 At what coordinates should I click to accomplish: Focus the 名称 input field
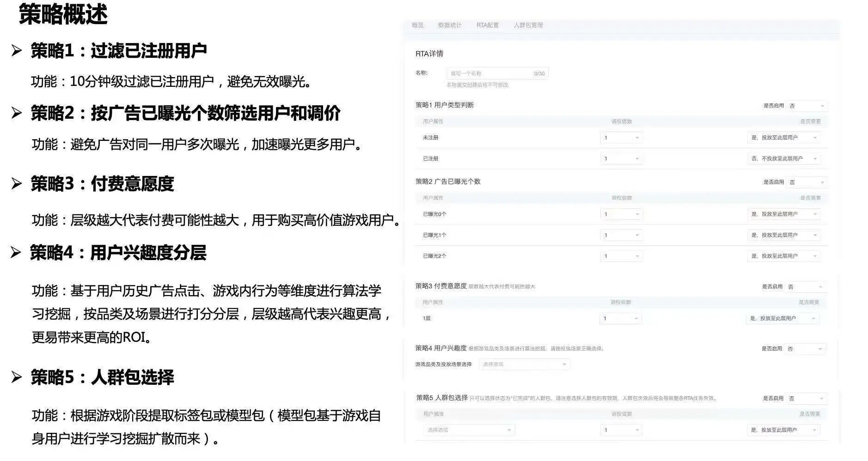coord(497,73)
